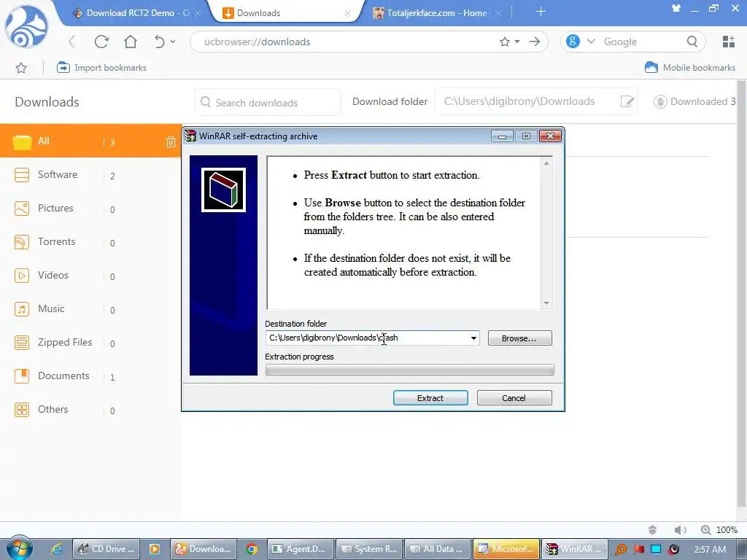Open the dropdown next to the bookmark star

point(517,42)
